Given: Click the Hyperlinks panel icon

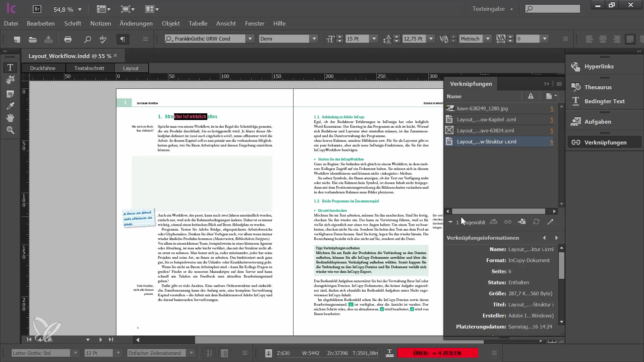Looking at the screenshot, I should [576, 66].
